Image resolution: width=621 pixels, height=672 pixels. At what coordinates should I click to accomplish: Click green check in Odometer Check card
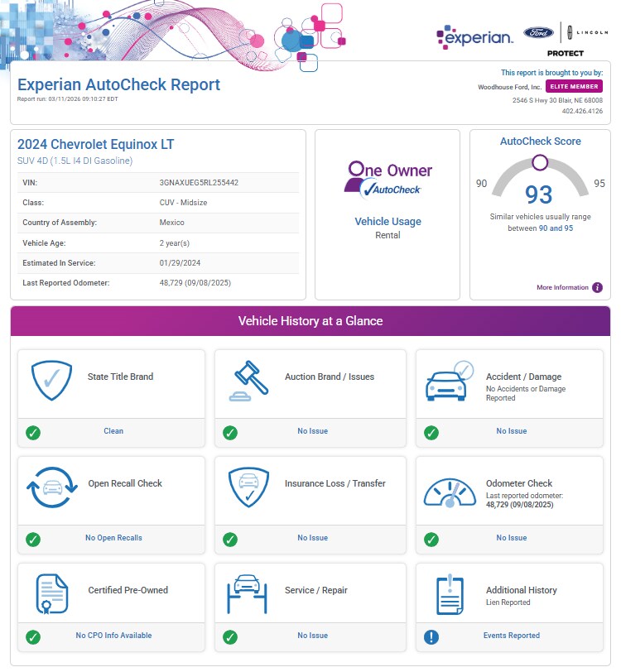click(431, 539)
